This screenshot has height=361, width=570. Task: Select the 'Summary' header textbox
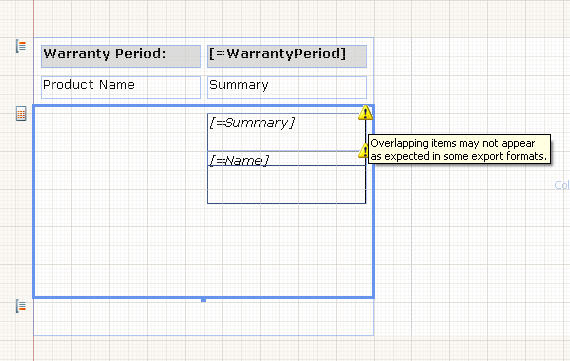click(287, 87)
